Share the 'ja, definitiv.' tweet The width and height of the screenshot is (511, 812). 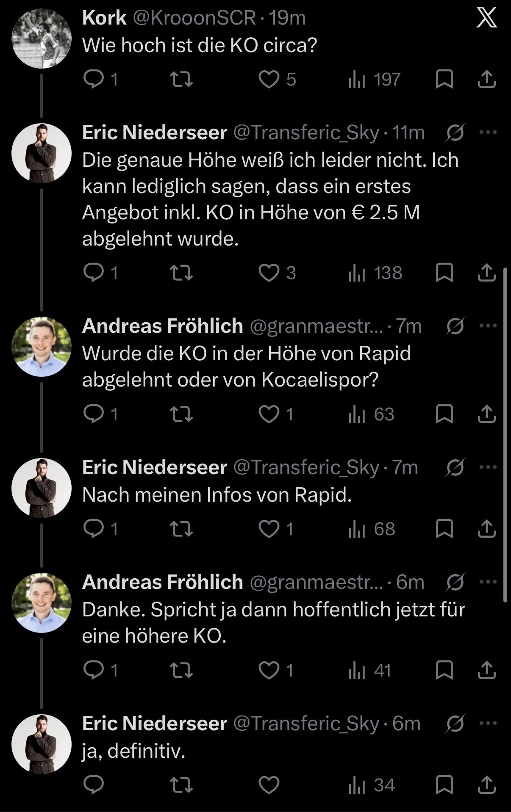pyautogui.click(x=487, y=785)
